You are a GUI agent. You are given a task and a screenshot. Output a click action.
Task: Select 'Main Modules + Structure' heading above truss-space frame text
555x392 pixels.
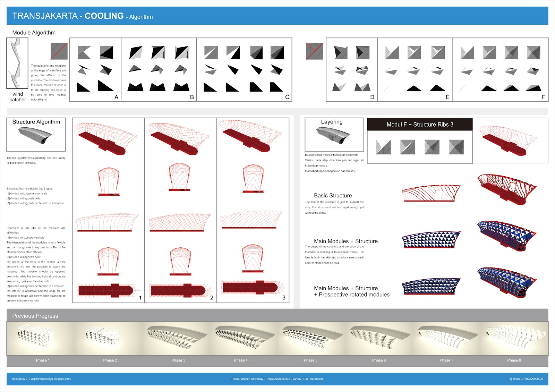(345, 241)
